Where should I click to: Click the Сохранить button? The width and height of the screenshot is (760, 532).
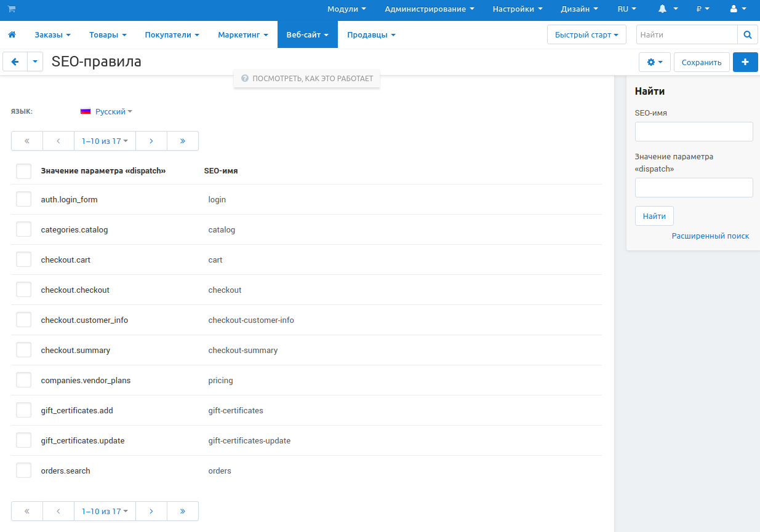[702, 62]
